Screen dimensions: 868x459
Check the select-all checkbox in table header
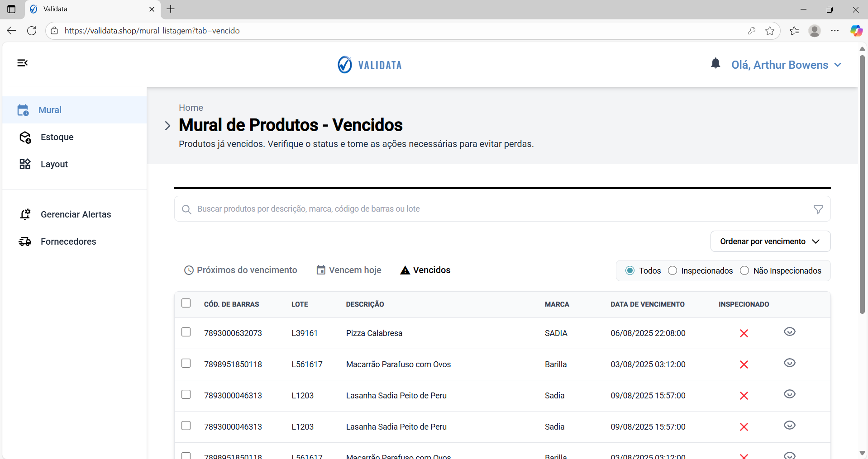pos(186,303)
